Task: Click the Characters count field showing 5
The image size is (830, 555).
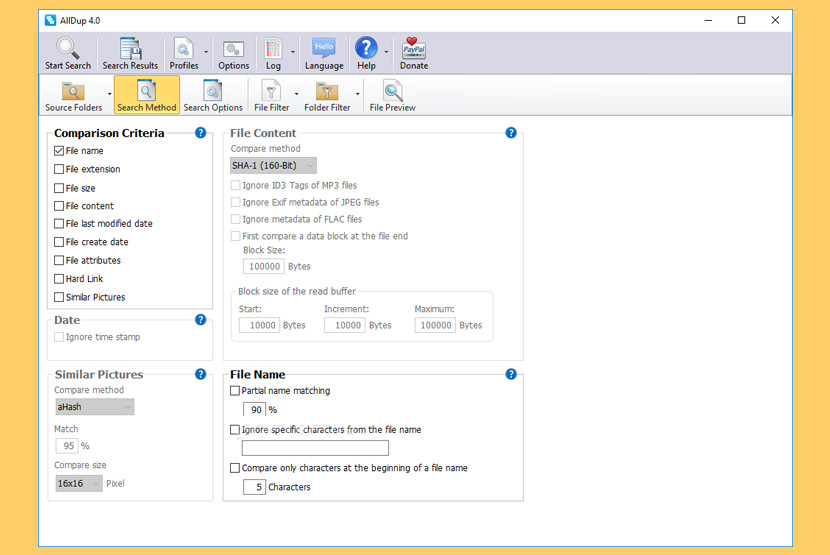Action: [255, 487]
